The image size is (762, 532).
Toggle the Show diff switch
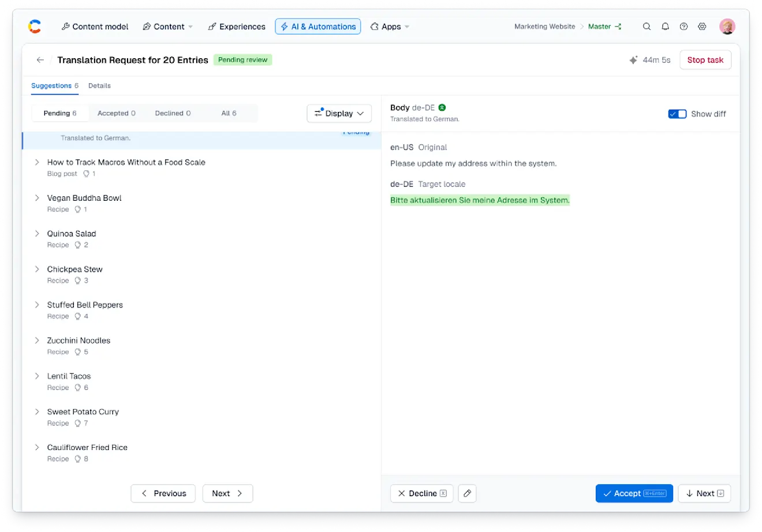click(677, 114)
